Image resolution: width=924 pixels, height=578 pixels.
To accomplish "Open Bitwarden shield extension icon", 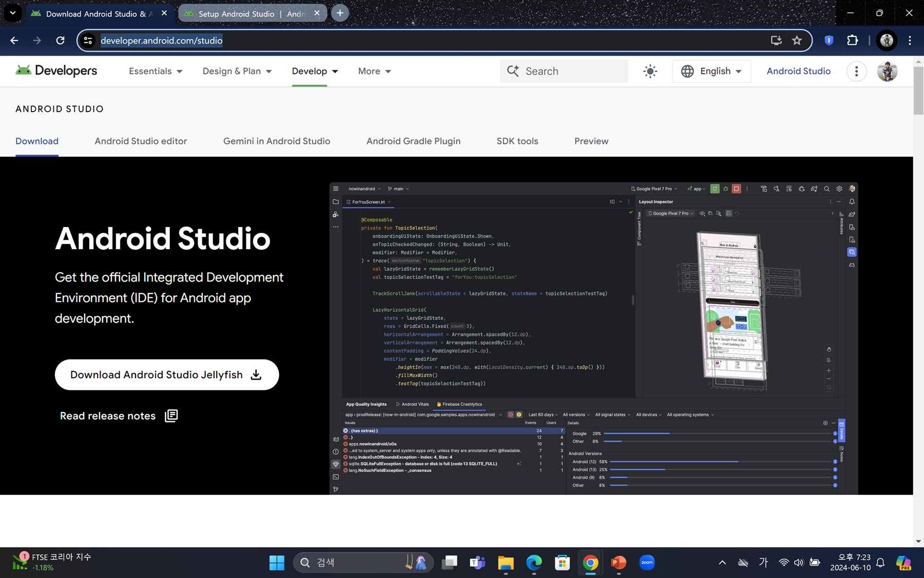I will click(829, 41).
